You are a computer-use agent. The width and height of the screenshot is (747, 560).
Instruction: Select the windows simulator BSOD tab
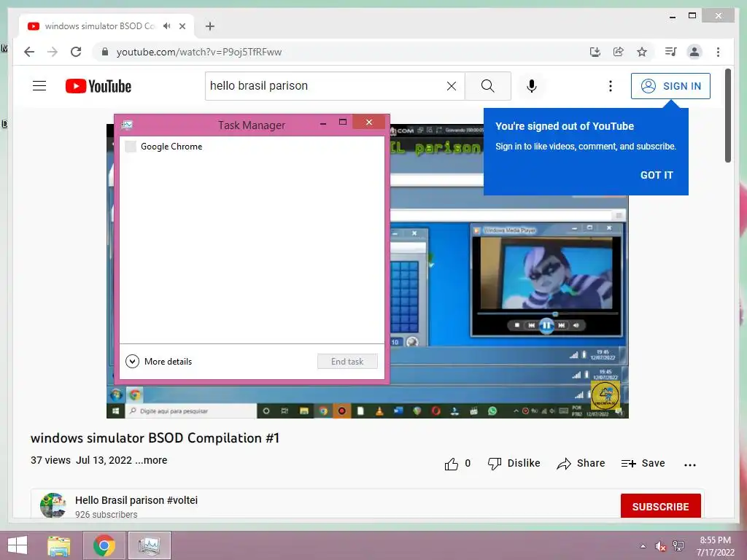click(106, 26)
